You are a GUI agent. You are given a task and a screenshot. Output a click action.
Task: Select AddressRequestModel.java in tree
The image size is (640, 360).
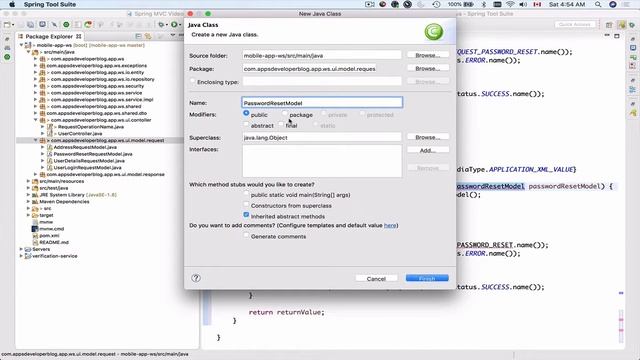85,147
